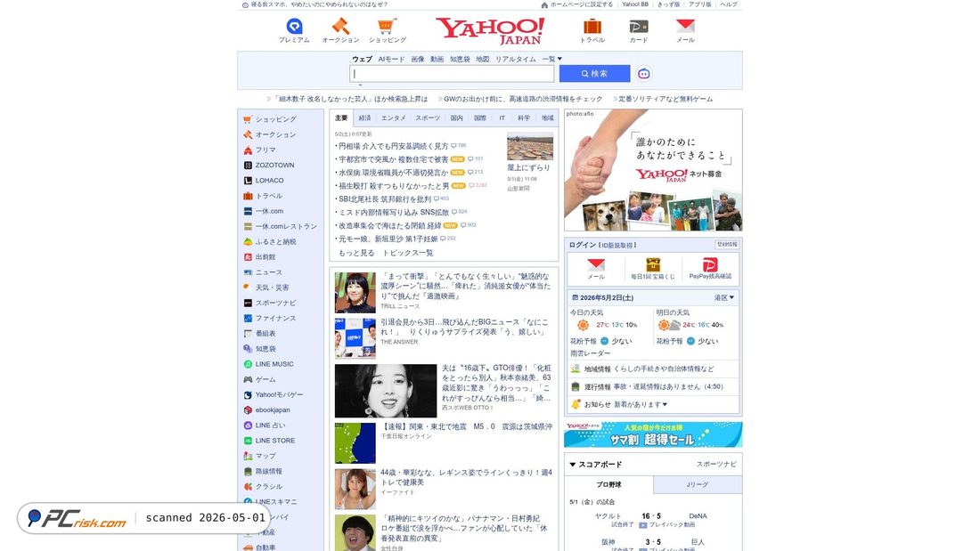980x551 pixels.
Task: Open the 運行情報 row in info panel
Action: 653,386
